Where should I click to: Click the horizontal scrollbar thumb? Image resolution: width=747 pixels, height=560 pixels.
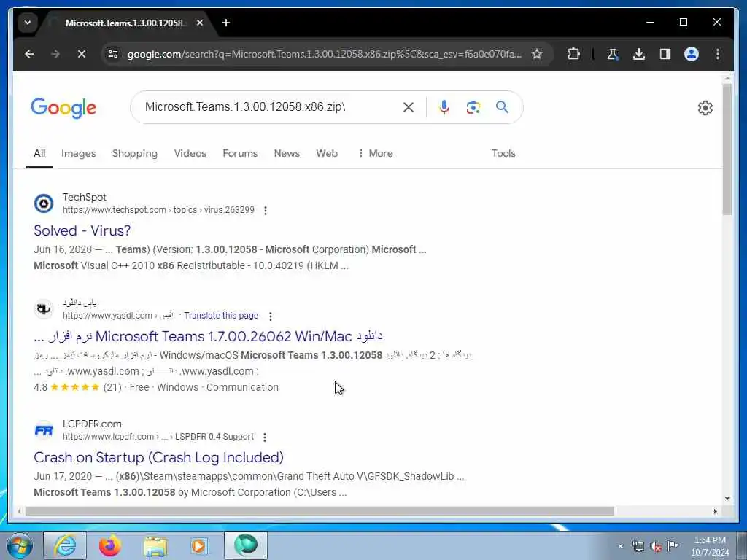pyautogui.click(x=320, y=511)
